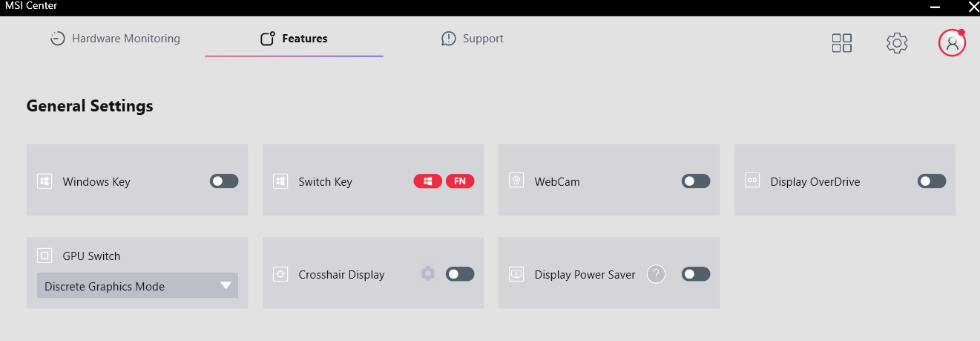Click the Display Power Saver monitor icon
The width and height of the screenshot is (980, 341).
tap(516, 274)
